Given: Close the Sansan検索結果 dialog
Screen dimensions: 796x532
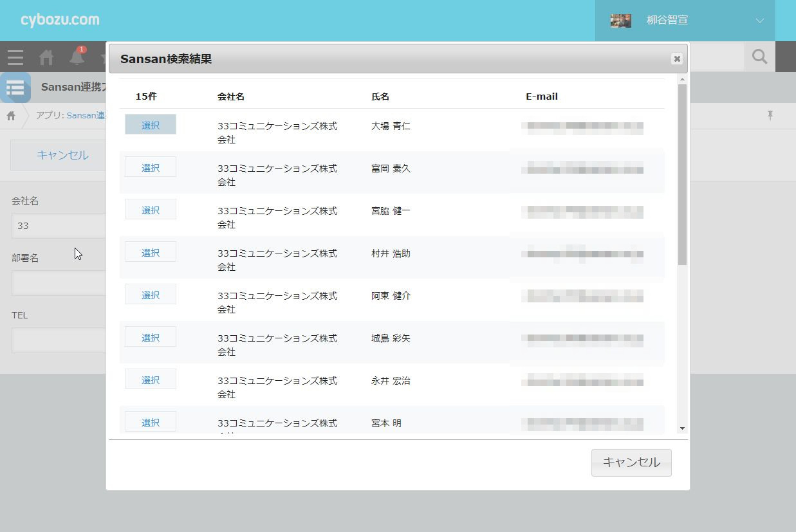Looking at the screenshot, I should click(676, 59).
